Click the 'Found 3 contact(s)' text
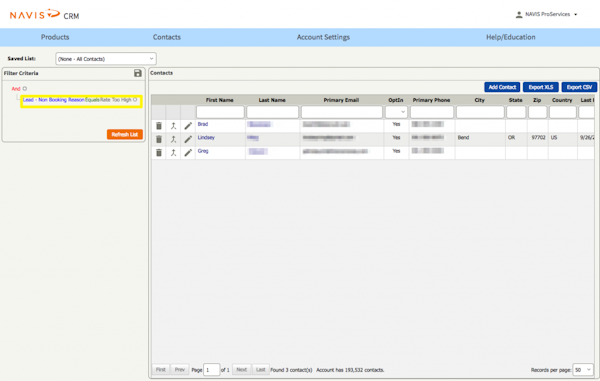Screen dimensions: 600x381 [292, 370]
